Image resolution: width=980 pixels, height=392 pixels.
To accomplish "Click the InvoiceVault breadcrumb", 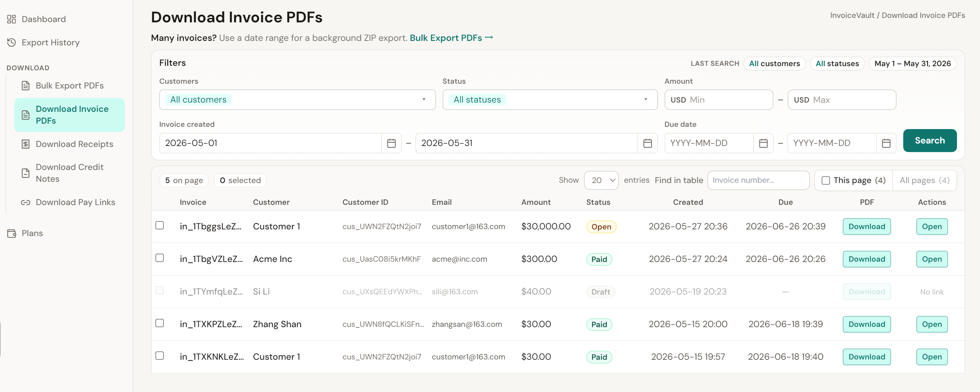I will coord(852,15).
